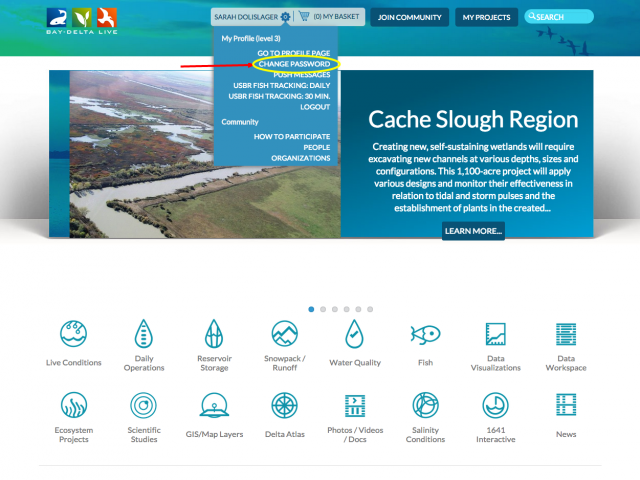Viewport: 640px width, 480px height.
Task: Click the gear icon beside Sarah Dolislager
Action: coord(285,17)
